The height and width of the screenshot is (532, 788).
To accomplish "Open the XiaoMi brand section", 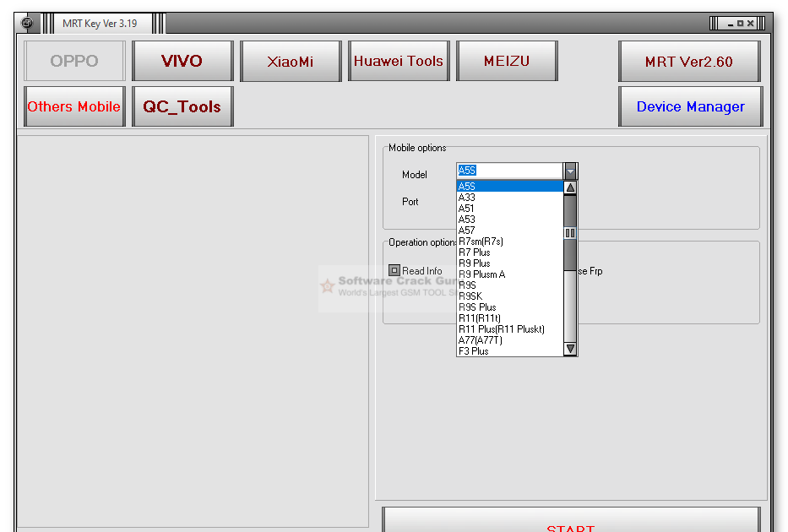I will click(291, 61).
